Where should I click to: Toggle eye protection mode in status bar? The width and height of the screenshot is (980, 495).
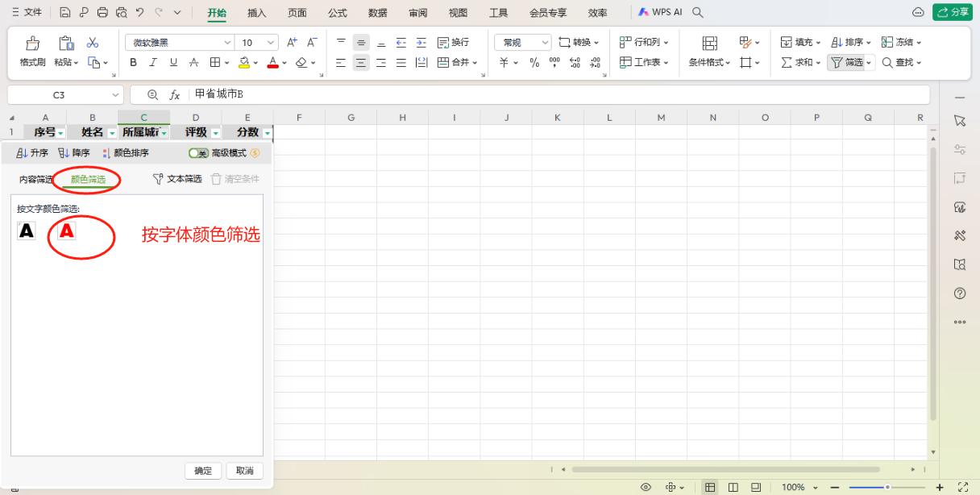[646, 487]
